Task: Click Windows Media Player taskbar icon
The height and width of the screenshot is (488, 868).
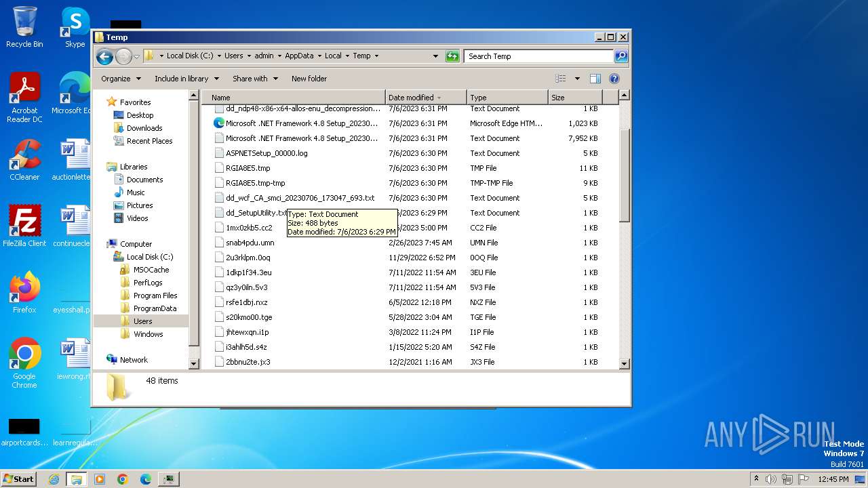Action: pos(100,479)
